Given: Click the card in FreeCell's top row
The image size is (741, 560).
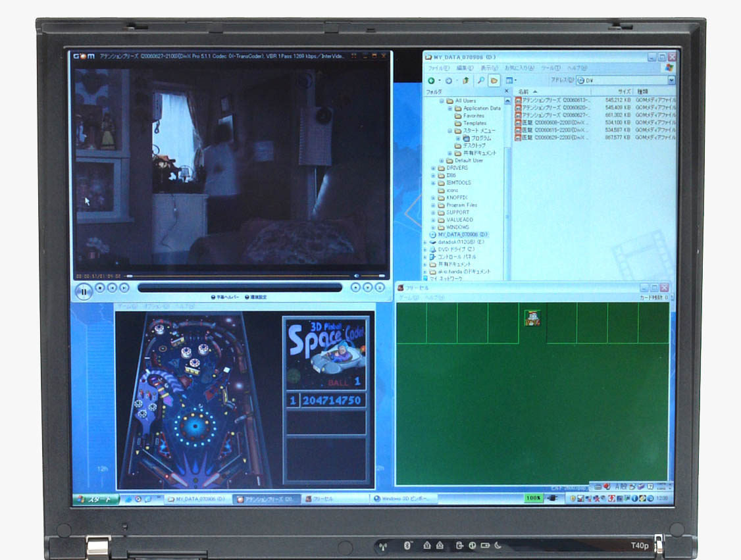Looking at the screenshot, I should 533,318.
